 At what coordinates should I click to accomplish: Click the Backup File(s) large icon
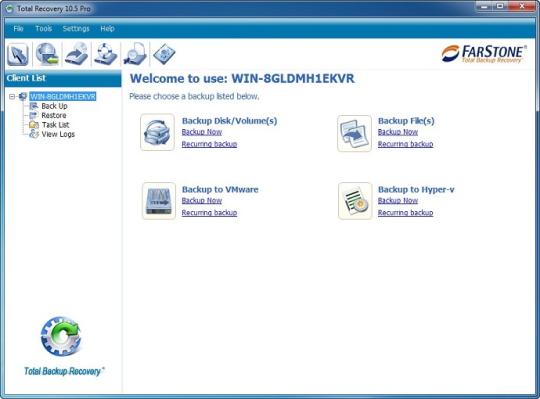click(x=354, y=133)
